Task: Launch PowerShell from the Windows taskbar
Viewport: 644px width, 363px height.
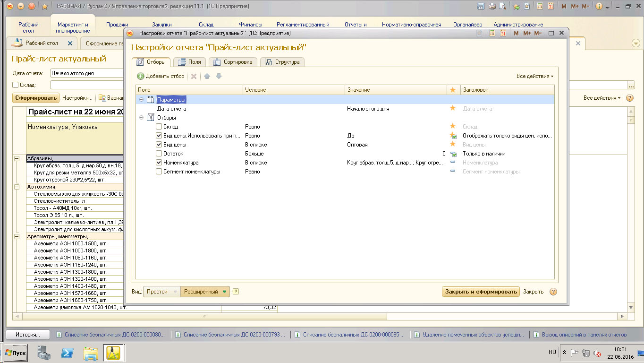Action: [x=68, y=353]
